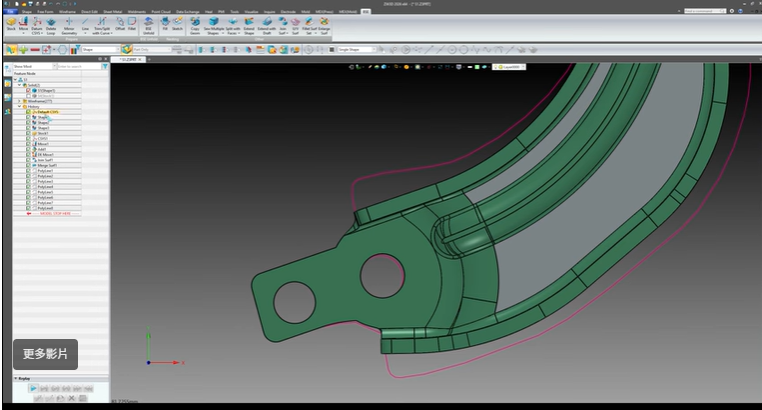
Task: Click the Fillet tool in ribbon
Action: pyautogui.click(x=134, y=21)
